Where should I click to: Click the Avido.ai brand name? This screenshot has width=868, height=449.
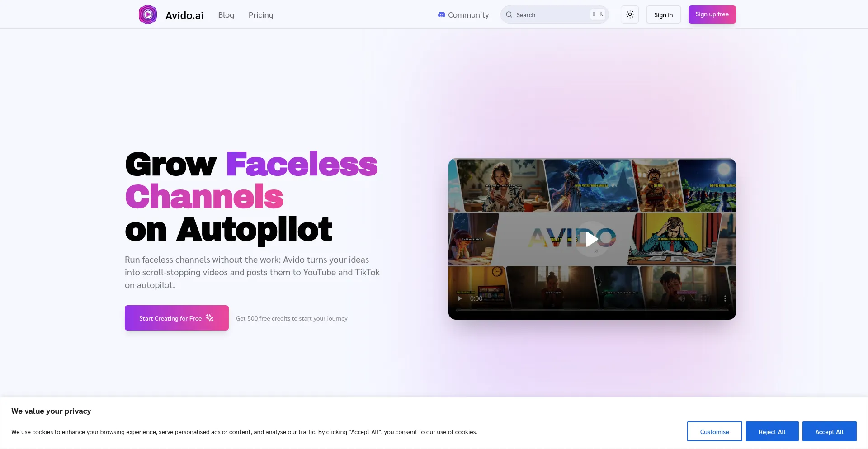tap(184, 15)
